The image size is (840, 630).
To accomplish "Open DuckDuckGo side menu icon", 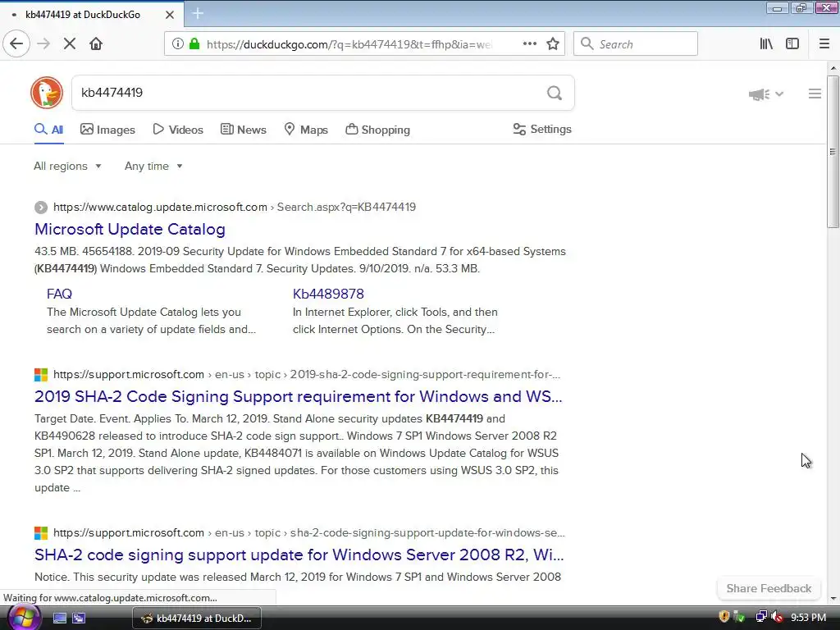I will tap(815, 94).
